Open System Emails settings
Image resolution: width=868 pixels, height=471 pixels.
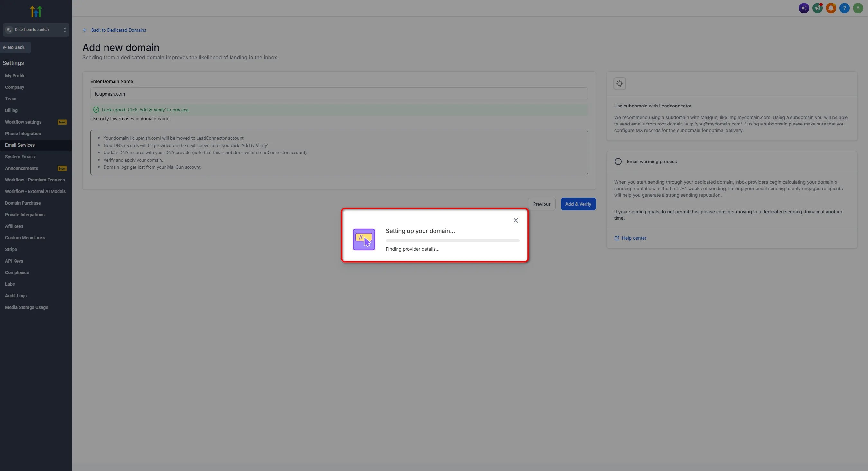point(36,157)
